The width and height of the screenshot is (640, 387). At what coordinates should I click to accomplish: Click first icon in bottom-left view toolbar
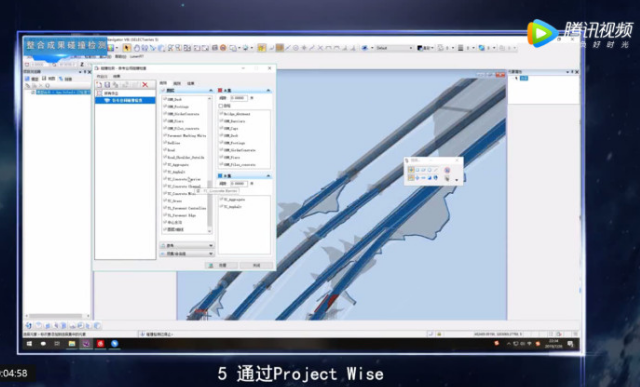pos(29,325)
